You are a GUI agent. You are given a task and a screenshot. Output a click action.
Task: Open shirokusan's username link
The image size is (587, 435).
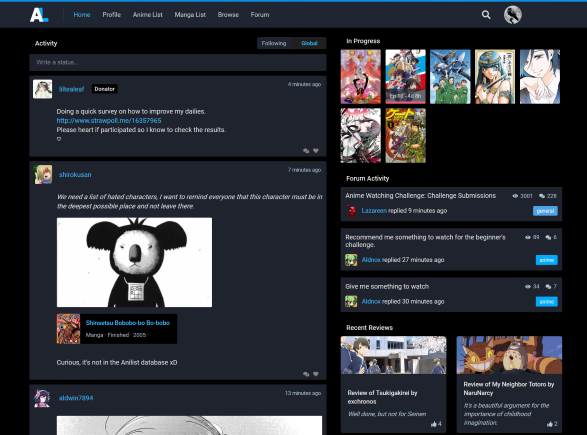75,174
